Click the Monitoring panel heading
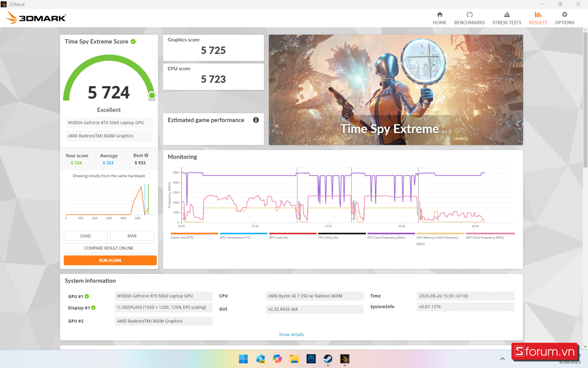The height and width of the screenshot is (368, 588). coord(182,157)
